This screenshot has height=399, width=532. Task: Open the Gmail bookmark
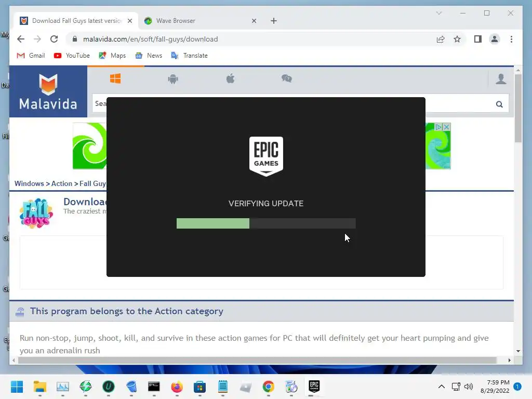[x=31, y=55]
